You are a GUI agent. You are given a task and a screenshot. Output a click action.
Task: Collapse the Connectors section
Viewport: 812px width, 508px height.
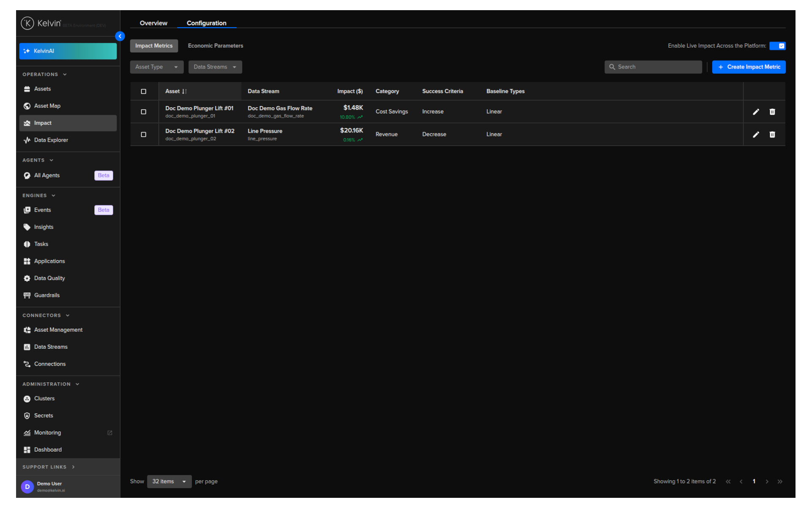(46, 315)
